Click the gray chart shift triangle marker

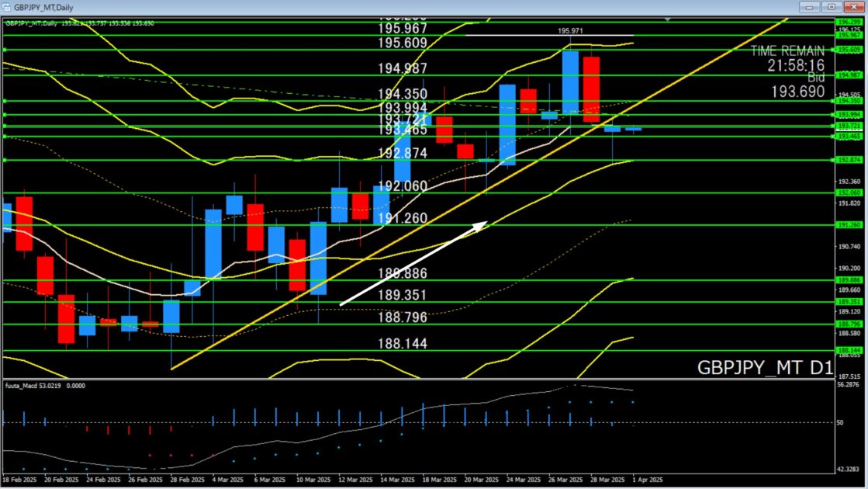coord(668,18)
